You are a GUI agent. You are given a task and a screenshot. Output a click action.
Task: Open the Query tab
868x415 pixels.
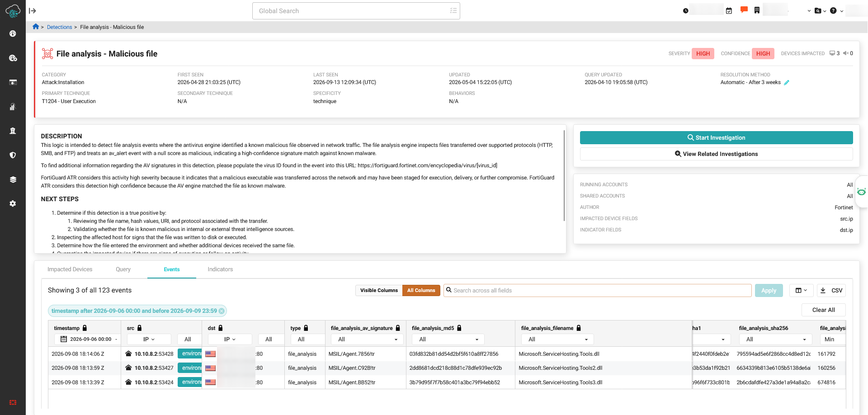(123, 269)
